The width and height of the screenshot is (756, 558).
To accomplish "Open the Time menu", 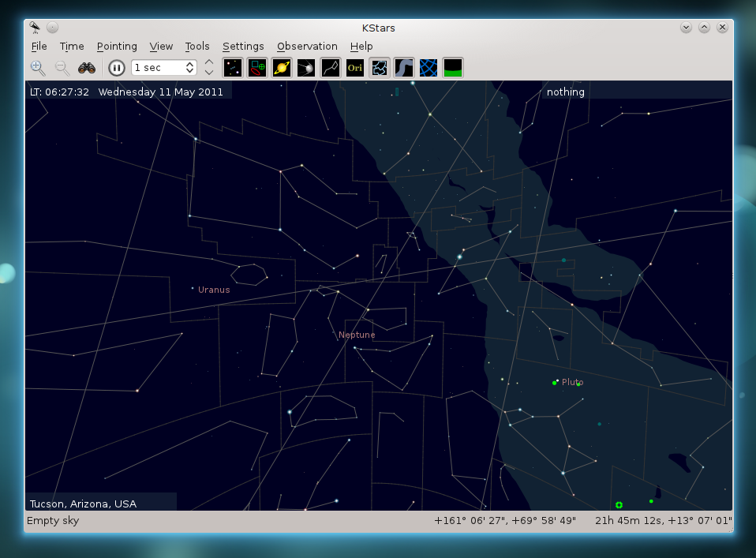I will pos(72,47).
